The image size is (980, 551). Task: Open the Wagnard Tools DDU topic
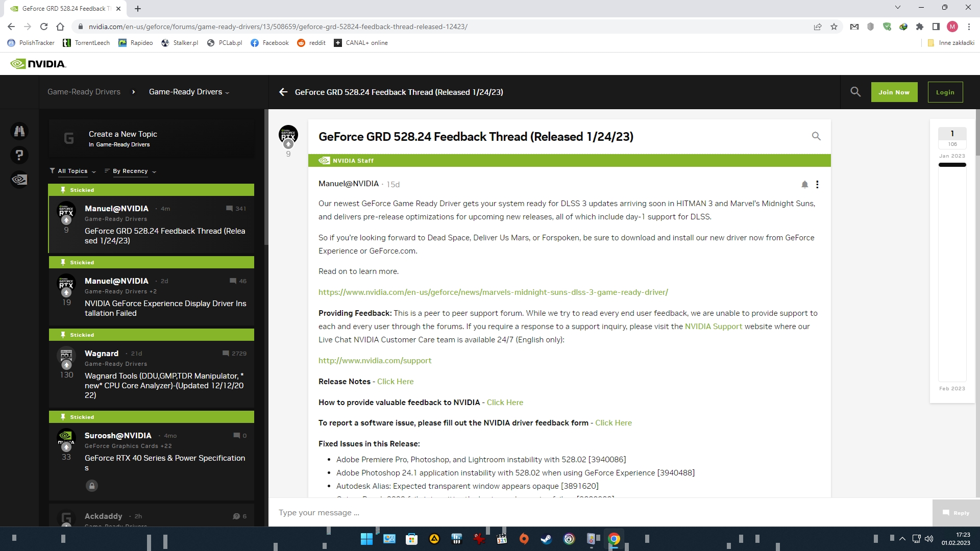point(164,385)
